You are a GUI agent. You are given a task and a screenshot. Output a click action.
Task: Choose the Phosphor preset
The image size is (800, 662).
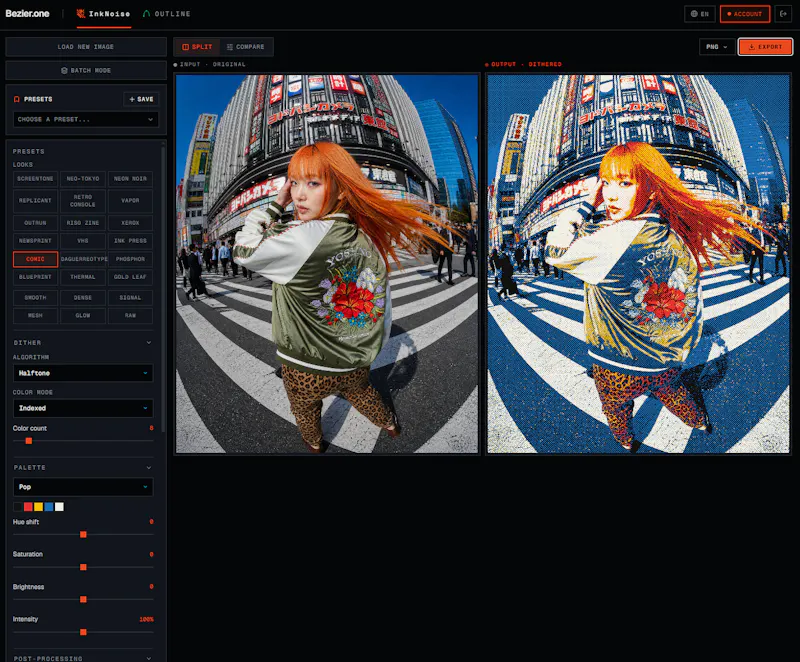point(130,259)
